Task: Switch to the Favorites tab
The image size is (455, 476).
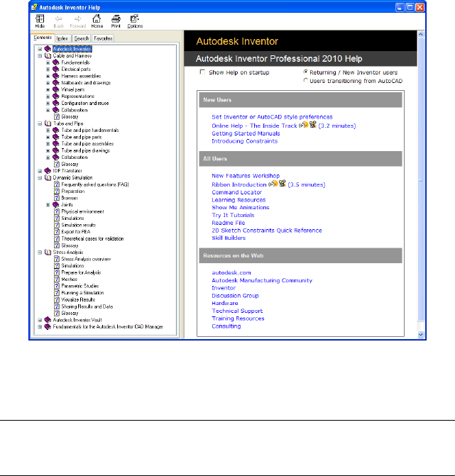Action: 103,38
